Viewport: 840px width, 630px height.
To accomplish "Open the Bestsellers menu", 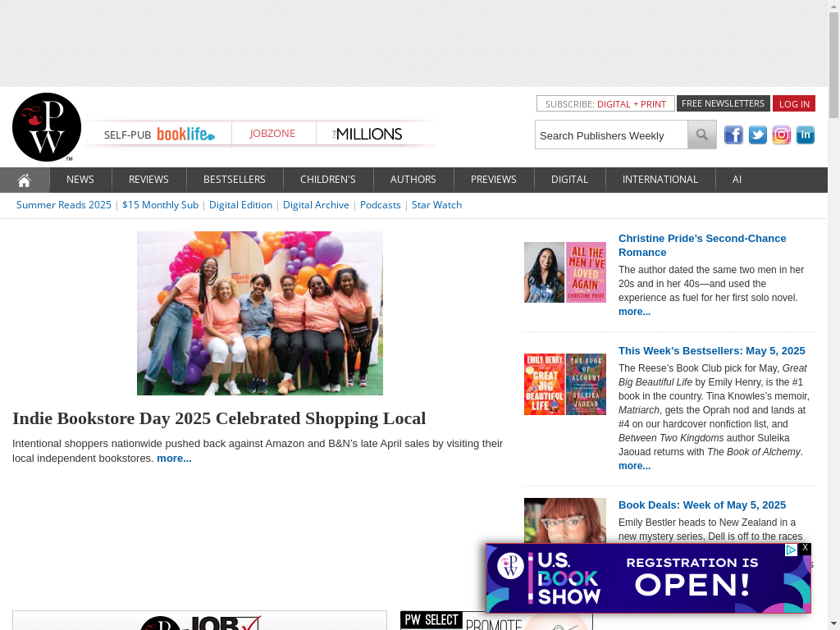I will point(234,180).
